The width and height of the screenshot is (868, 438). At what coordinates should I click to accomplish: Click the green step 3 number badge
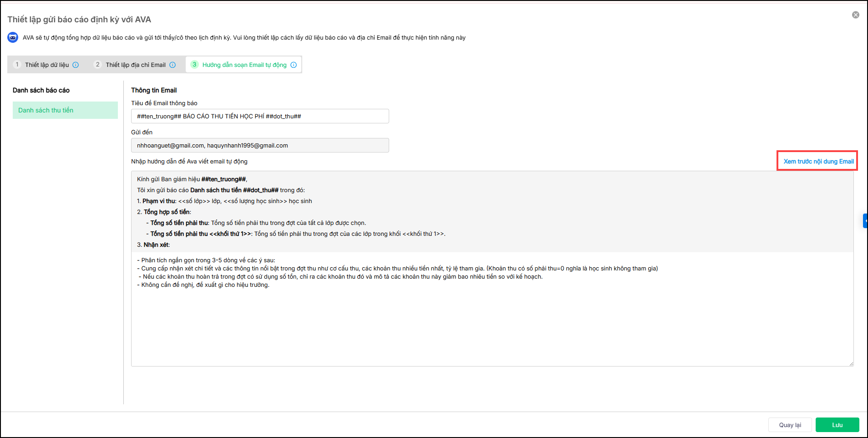pyautogui.click(x=194, y=65)
